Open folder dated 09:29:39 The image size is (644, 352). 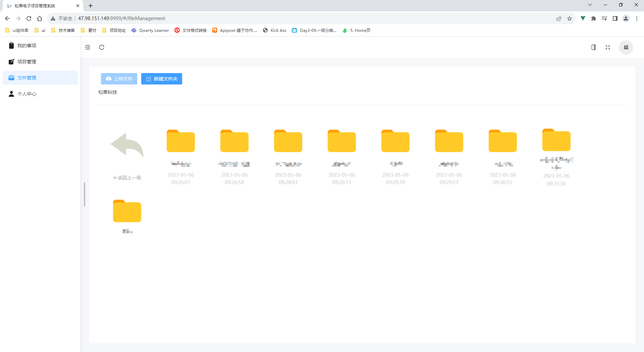click(x=395, y=141)
